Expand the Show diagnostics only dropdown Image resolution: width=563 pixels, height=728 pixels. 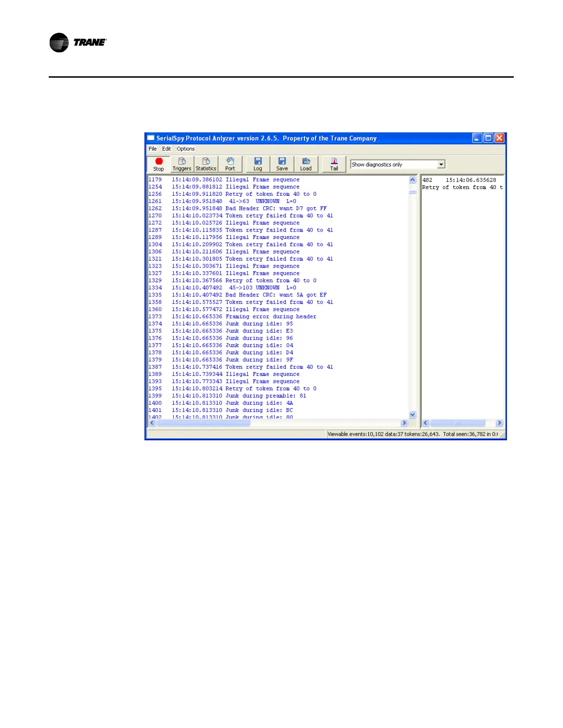pyautogui.click(x=441, y=165)
